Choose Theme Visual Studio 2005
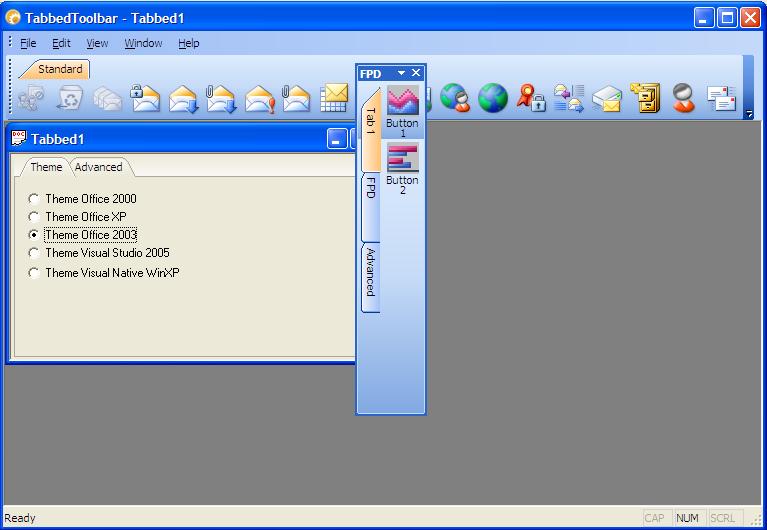 (x=35, y=253)
